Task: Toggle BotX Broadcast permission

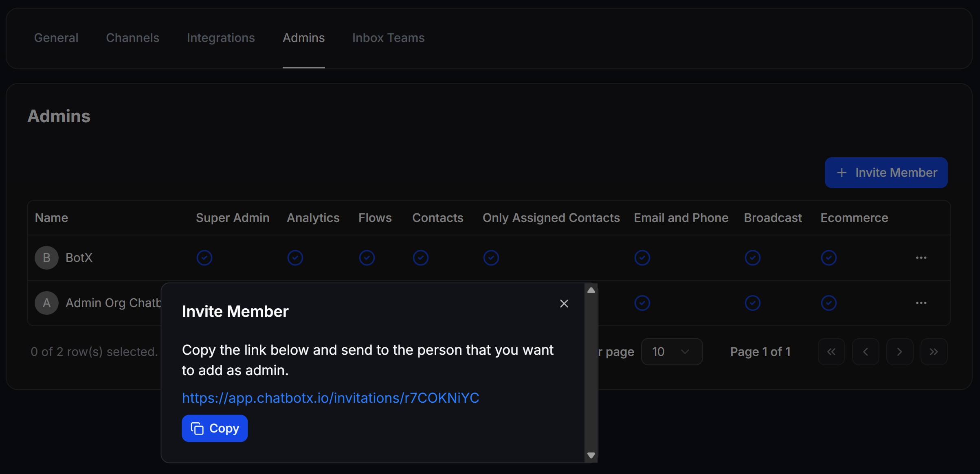Action: pos(753,258)
